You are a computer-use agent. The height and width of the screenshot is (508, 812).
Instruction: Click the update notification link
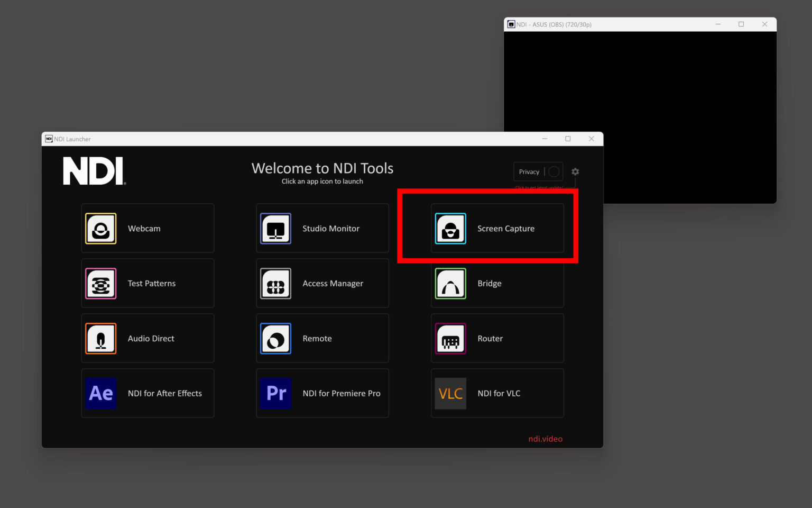click(x=539, y=187)
